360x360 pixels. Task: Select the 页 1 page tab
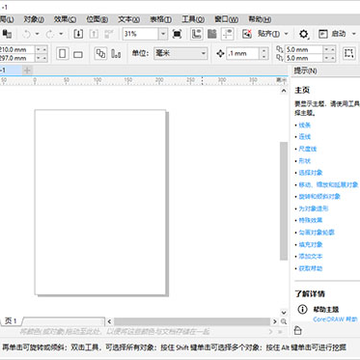click(11, 321)
